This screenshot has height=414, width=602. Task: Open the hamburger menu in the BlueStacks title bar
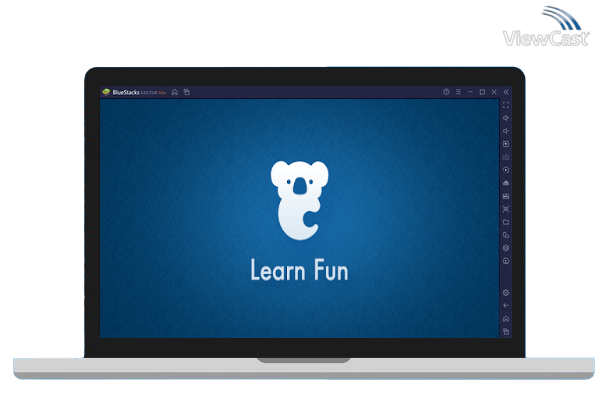pyautogui.click(x=458, y=92)
